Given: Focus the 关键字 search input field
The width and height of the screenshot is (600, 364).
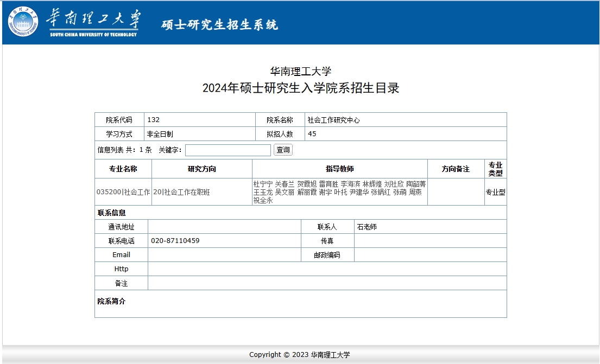Looking at the screenshot, I should (x=228, y=150).
